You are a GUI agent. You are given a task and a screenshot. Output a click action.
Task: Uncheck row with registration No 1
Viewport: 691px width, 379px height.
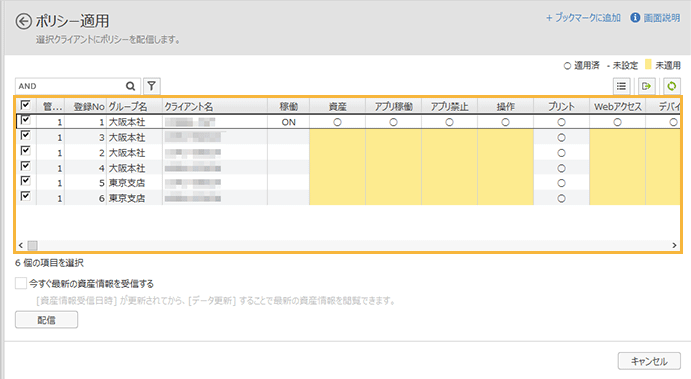[26, 120]
